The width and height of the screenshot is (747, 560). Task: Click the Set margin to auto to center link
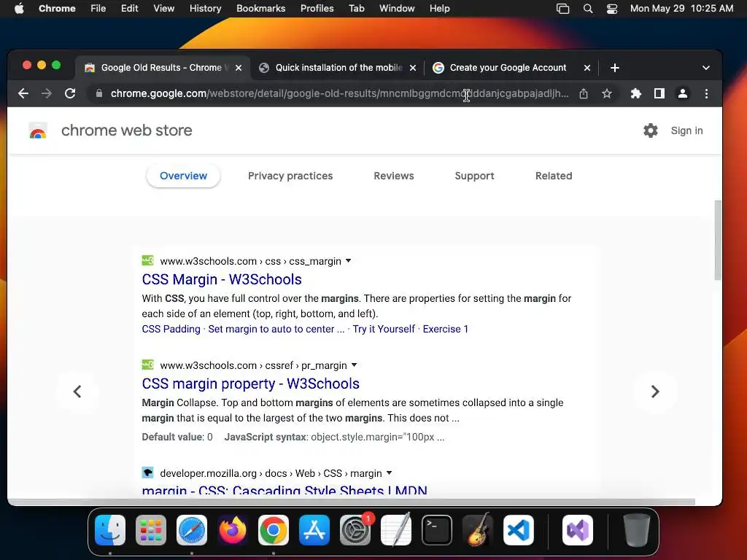pyautogui.click(x=276, y=329)
